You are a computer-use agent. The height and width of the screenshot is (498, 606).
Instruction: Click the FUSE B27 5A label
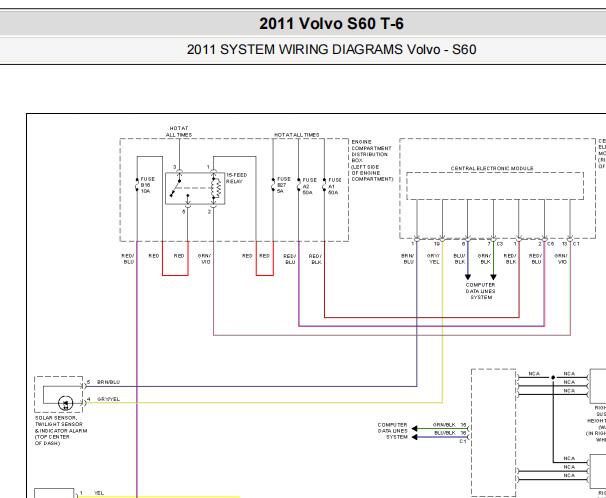point(283,185)
